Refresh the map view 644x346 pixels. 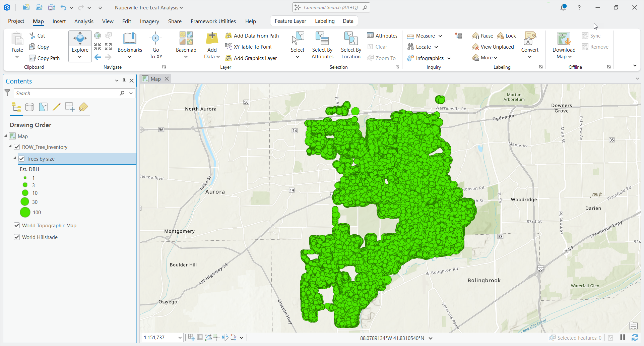[635, 338]
